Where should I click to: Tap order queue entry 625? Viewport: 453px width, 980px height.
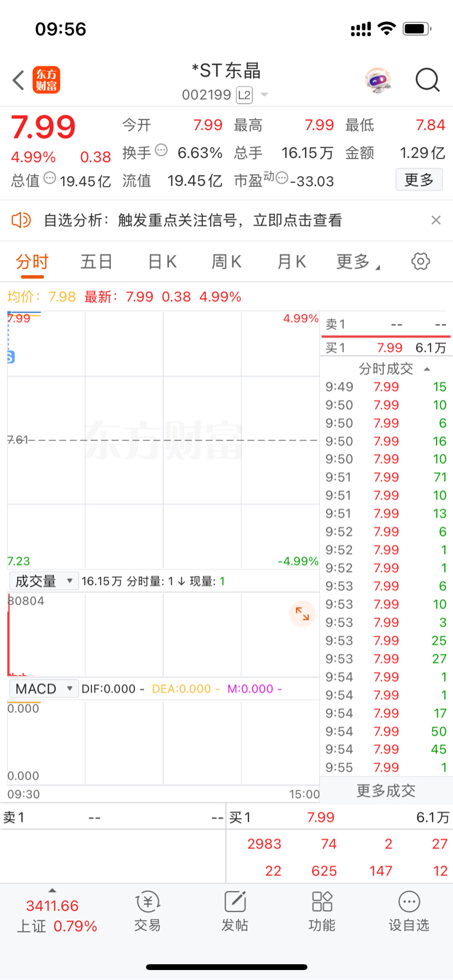tap(324, 871)
